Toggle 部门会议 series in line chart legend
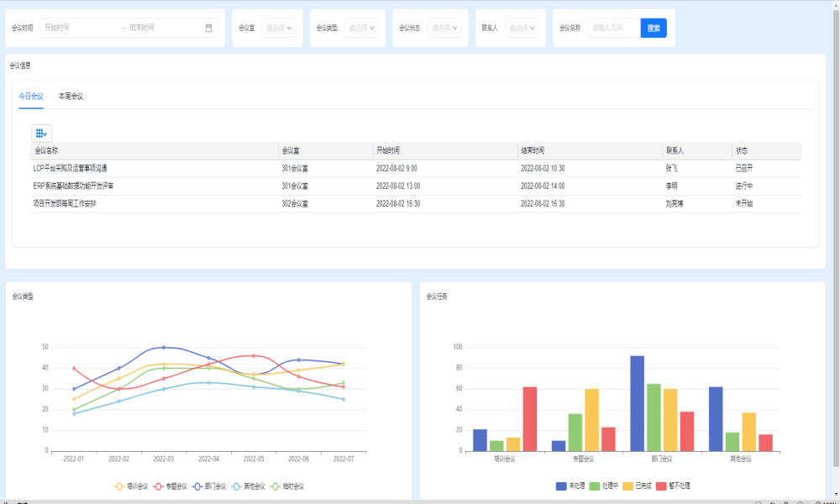This screenshot has width=840, height=504. pyautogui.click(x=209, y=486)
